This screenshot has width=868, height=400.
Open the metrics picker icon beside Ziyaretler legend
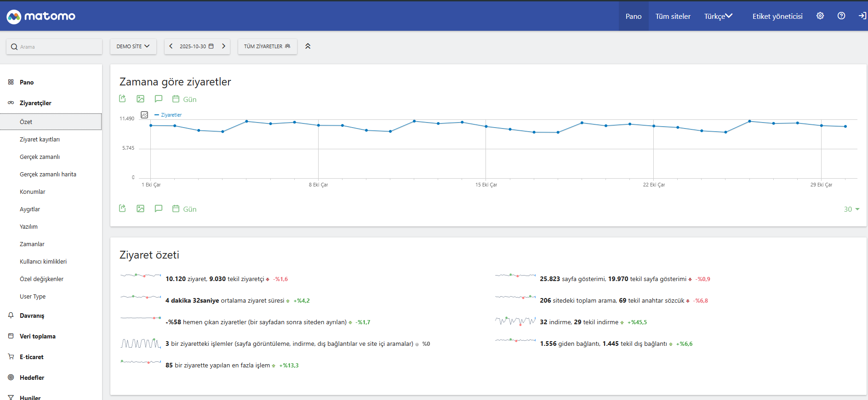point(144,115)
